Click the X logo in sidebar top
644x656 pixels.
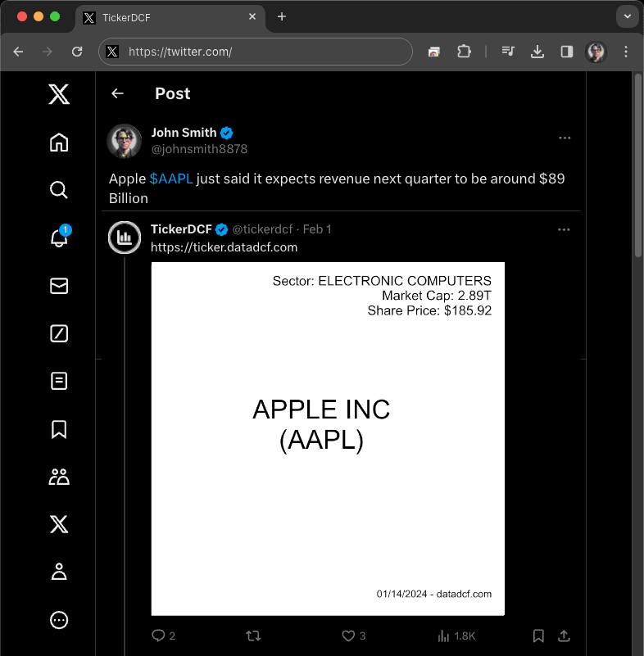point(59,94)
